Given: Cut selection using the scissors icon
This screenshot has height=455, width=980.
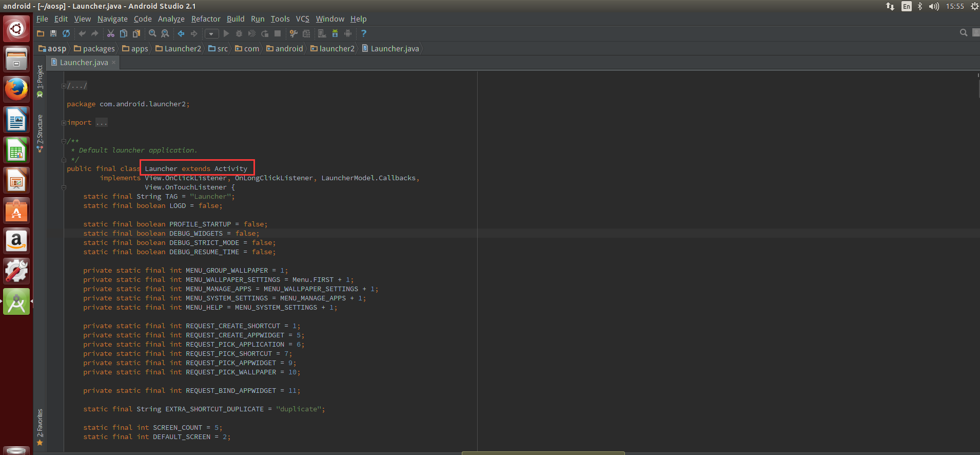Looking at the screenshot, I should [x=110, y=33].
